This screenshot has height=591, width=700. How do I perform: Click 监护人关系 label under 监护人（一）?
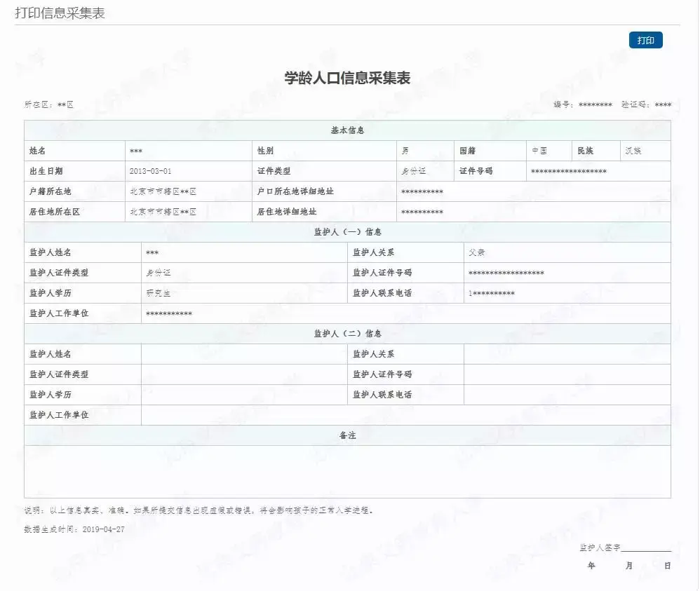(374, 252)
